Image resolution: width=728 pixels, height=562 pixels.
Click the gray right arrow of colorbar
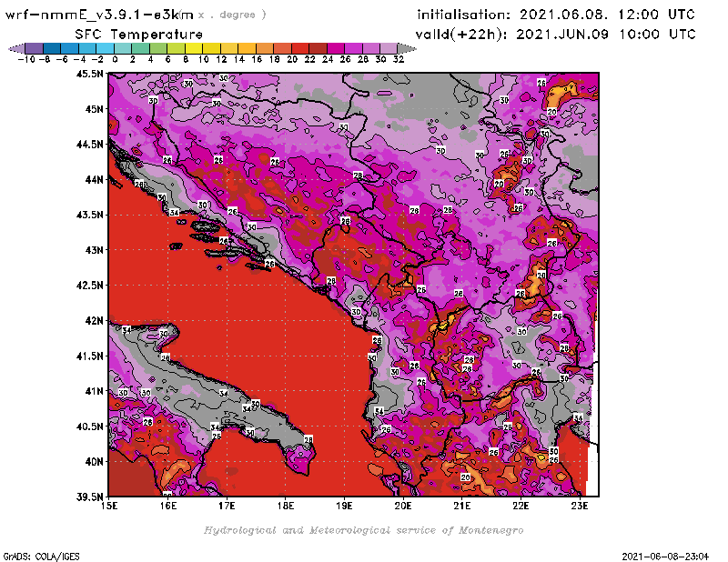[x=407, y=47]
